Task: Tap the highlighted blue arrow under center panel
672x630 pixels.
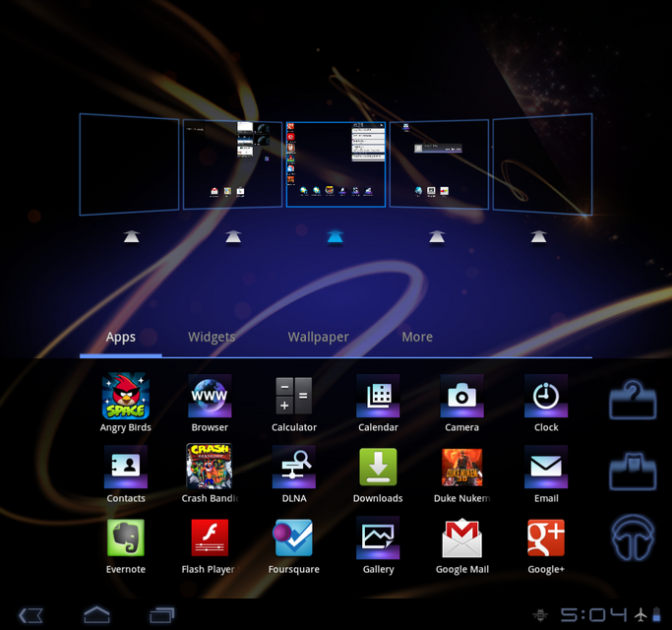Action: (x=336, y=236)
